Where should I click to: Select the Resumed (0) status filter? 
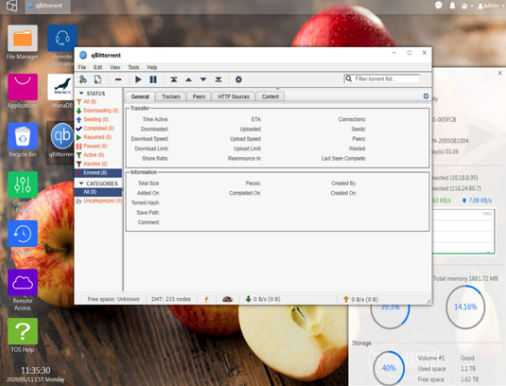pos(97,137)
